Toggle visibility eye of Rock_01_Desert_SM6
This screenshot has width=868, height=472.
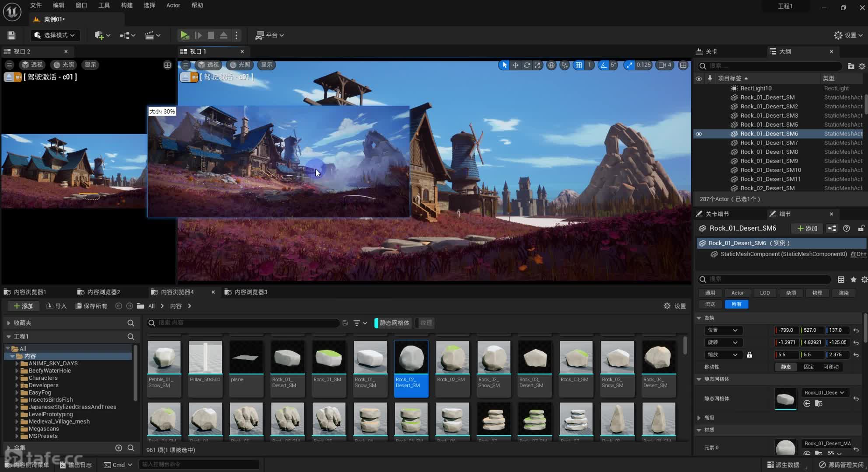coord(699,134)
